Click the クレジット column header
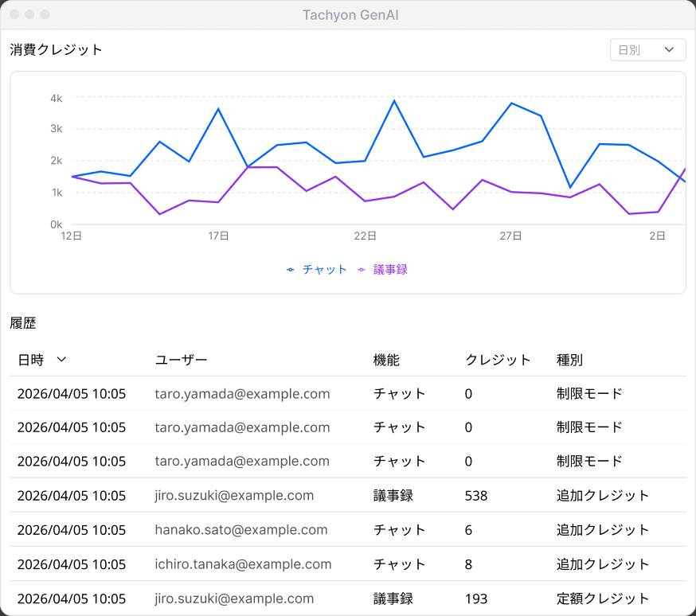 point(498,360)
